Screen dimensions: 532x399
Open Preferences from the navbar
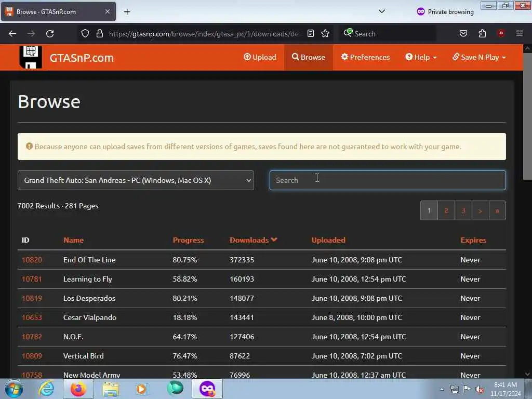click(x=365, y=57)
